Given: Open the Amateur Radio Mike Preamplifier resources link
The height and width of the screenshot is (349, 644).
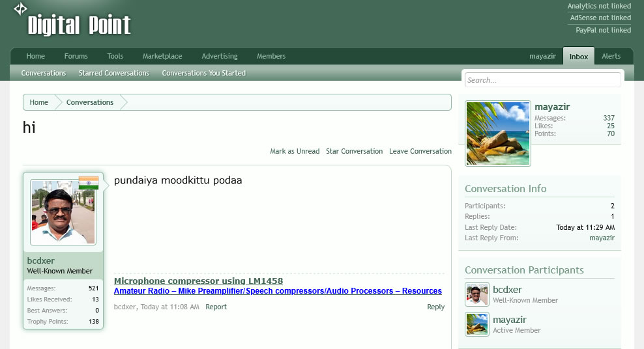Looking at the screenshot, I should pos(278,291).
